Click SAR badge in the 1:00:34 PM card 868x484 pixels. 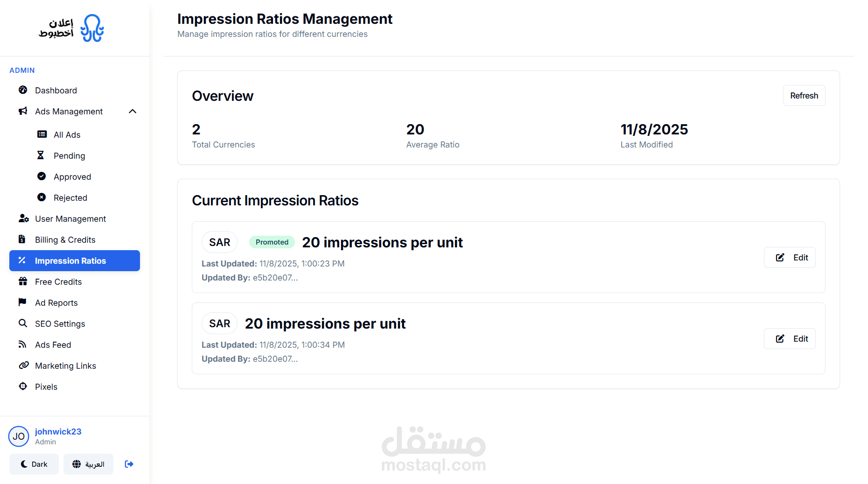219,323
